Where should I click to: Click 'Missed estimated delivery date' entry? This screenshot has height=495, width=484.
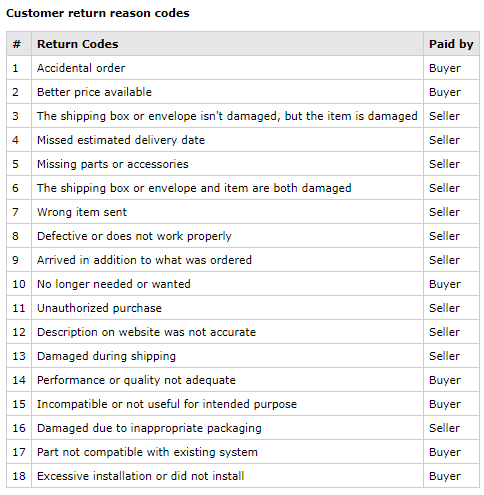(x=121, y=140)
